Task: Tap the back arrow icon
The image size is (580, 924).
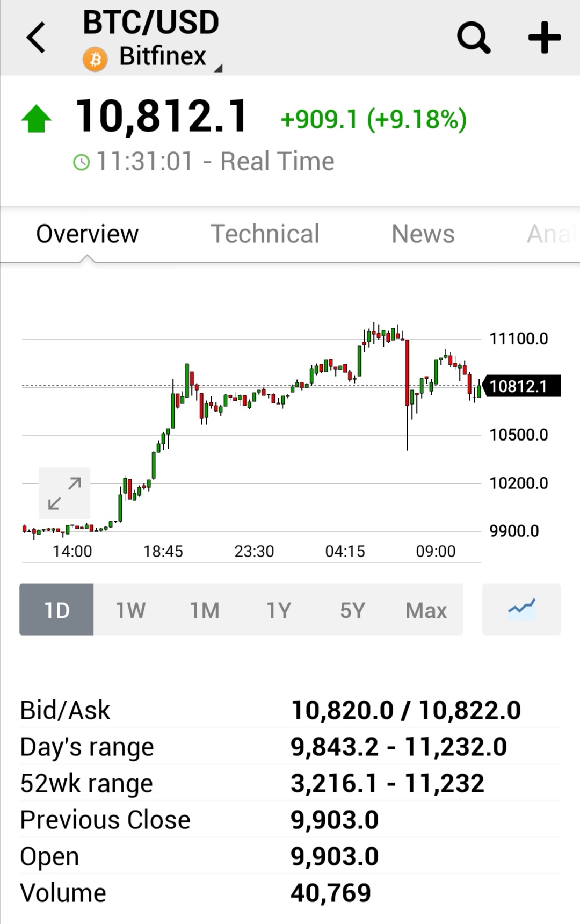Action: tap(36, 38)
